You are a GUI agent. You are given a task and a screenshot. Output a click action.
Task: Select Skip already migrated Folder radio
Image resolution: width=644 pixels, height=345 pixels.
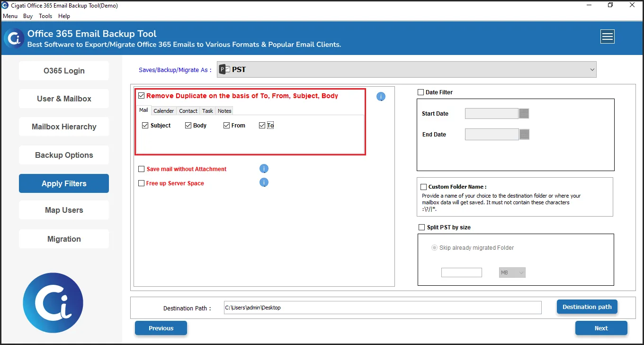click(x=434, y=248)
